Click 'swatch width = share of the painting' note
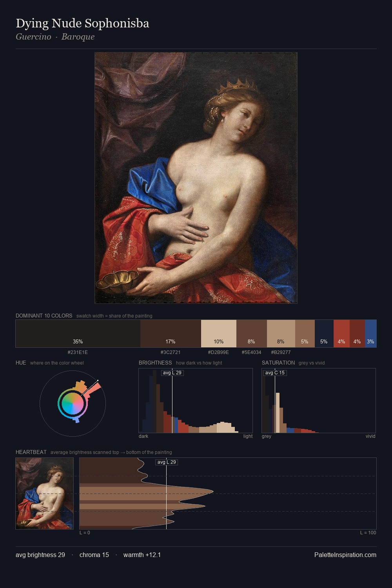This screenshot has height=588, width=392. click(x=114, y=316)
